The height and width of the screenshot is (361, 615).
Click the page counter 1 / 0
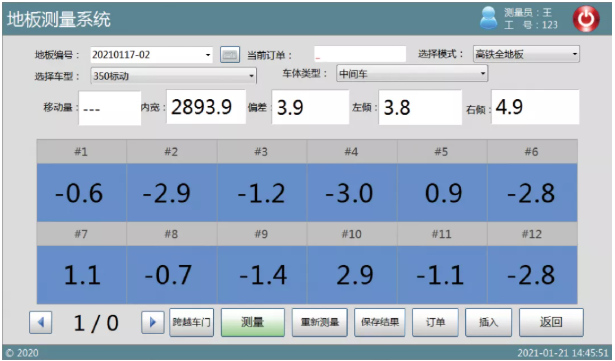point(96,323)
